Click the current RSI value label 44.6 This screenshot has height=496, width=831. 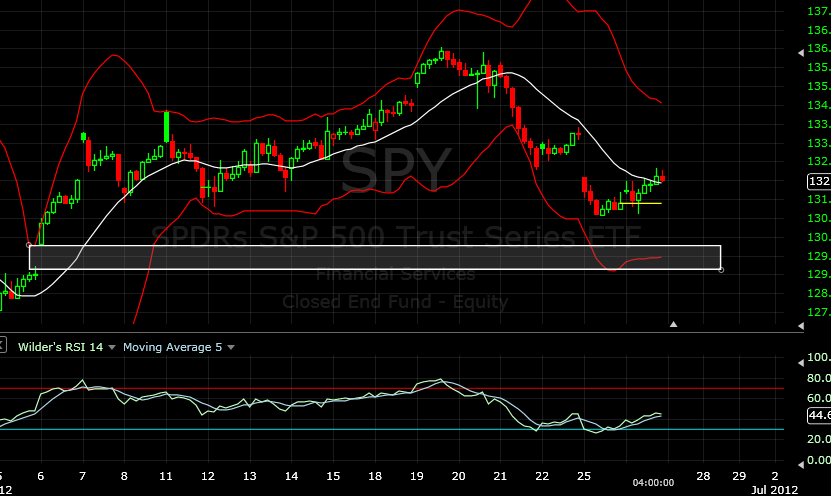tap(819, 415)
